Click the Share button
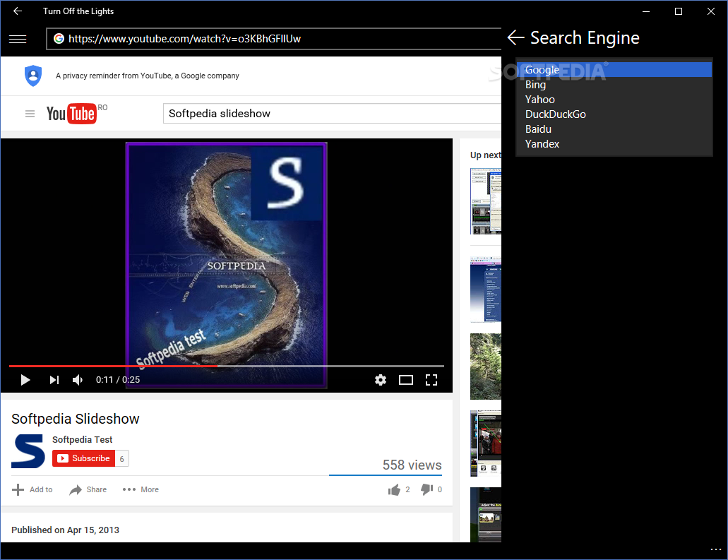728x560 pixels. pos(88,489)
